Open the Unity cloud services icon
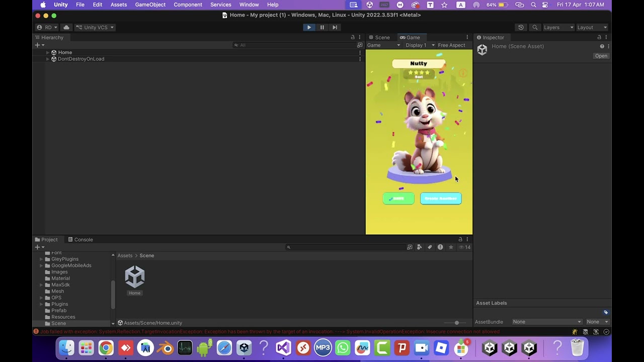Viewport: 644px width, 362px height. click(x=66, y=27)
